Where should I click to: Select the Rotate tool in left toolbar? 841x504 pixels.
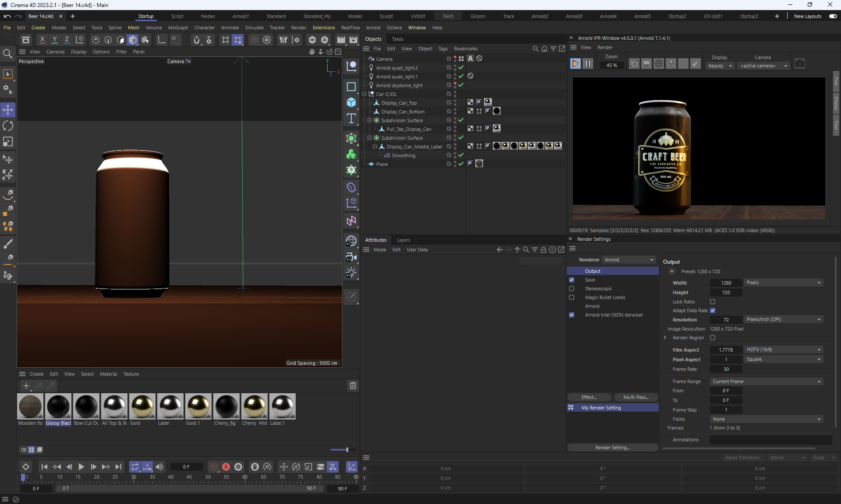tap(8, 126)
